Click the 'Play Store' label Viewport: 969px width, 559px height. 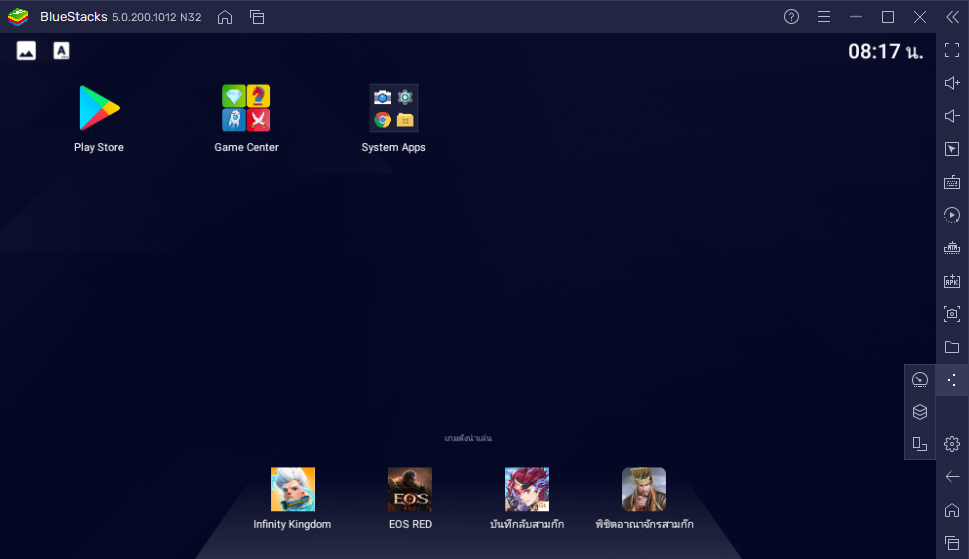pyautogui.click(x=99, y=147)
